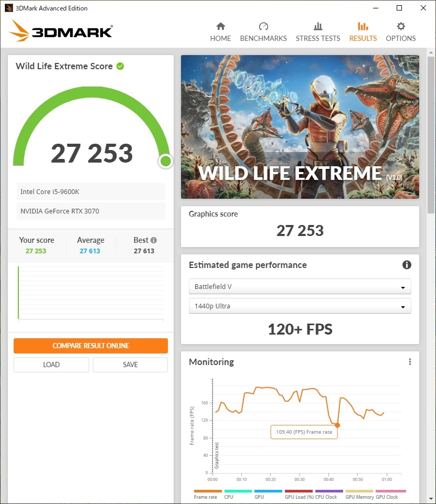Click the home house icon
Viewport: 436px width, 504px height.
[x=220, y=26]
